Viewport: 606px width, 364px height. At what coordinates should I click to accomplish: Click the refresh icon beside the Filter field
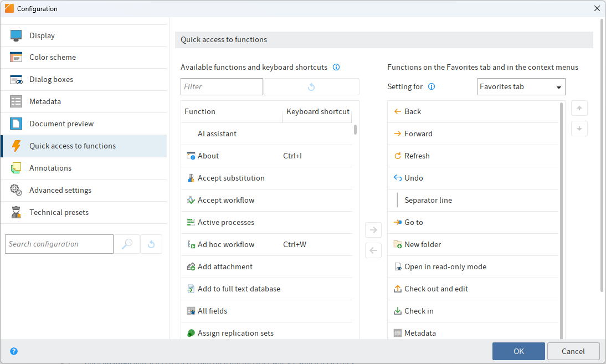(310, 86)
